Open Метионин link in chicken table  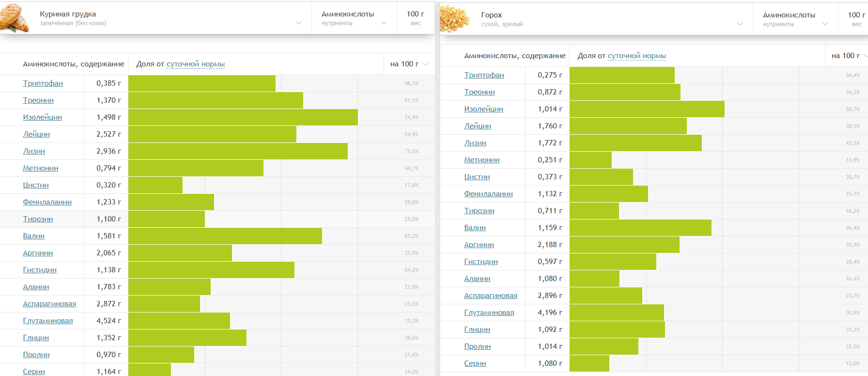[41, 168]
